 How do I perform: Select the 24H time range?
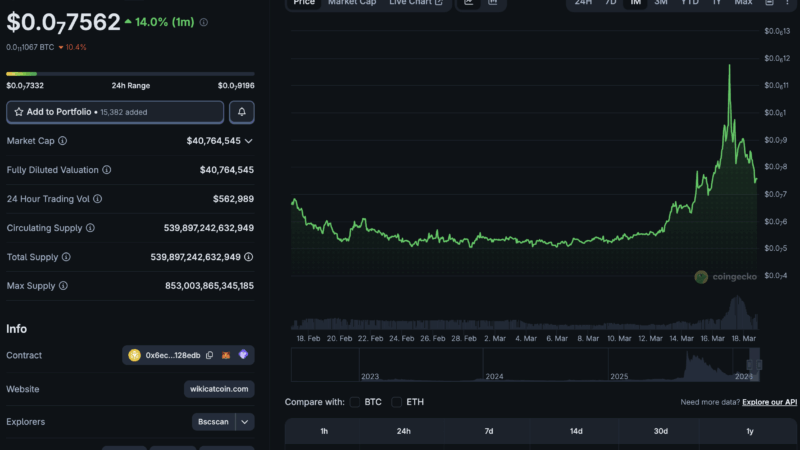click(583, 3)
